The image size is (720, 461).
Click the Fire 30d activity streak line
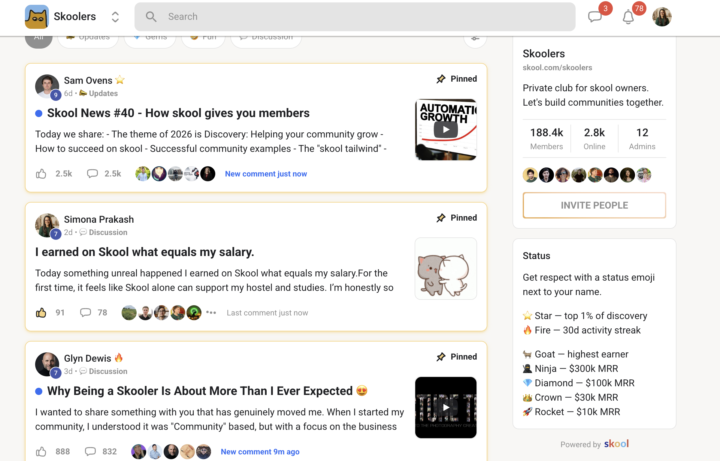tap(581, 330)
